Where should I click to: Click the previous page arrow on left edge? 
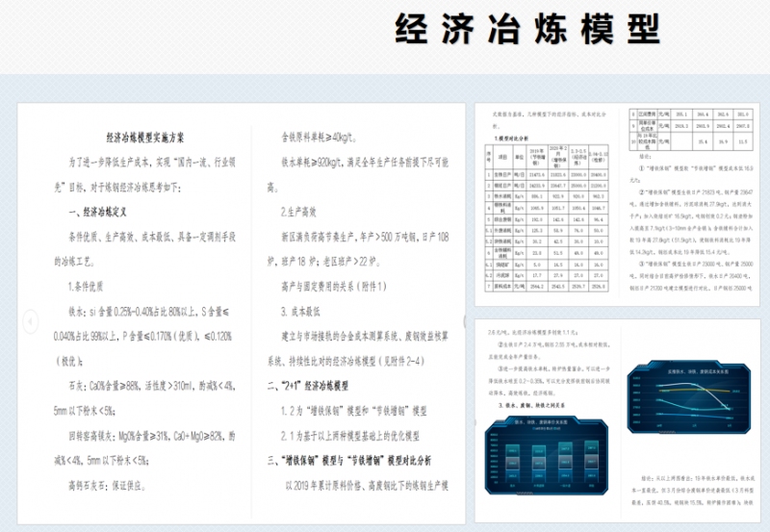30,318
